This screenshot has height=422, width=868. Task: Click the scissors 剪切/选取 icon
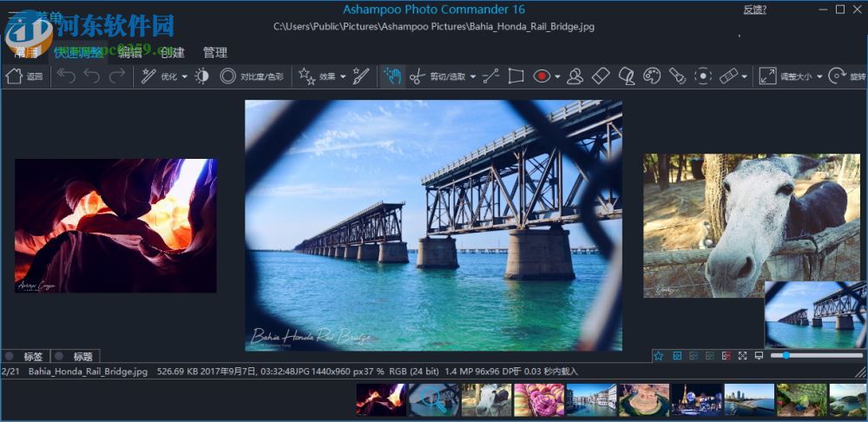418,76
